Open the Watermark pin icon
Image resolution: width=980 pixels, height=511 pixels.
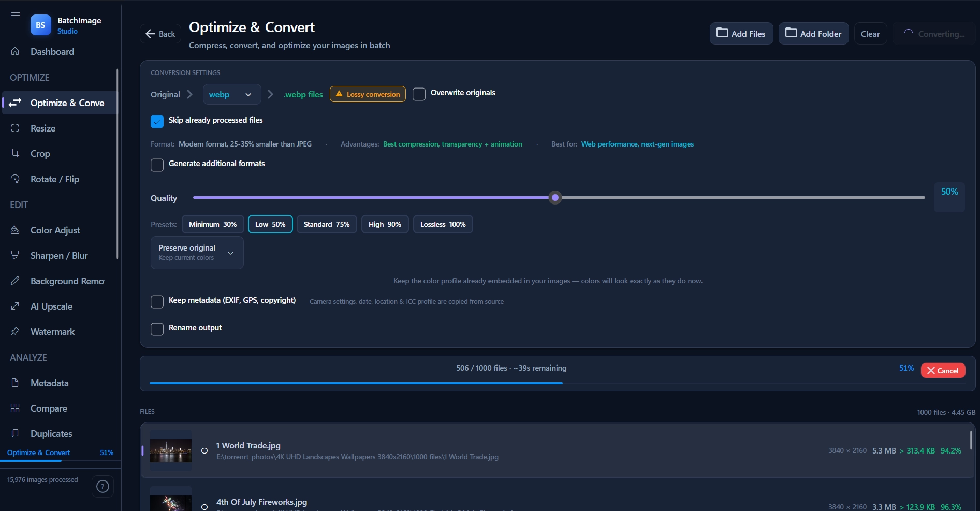click(15, 331)
